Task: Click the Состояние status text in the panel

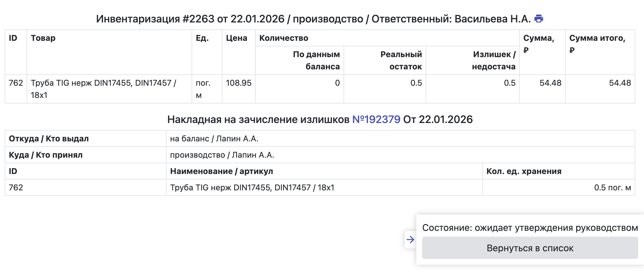Action: point(530,228)
